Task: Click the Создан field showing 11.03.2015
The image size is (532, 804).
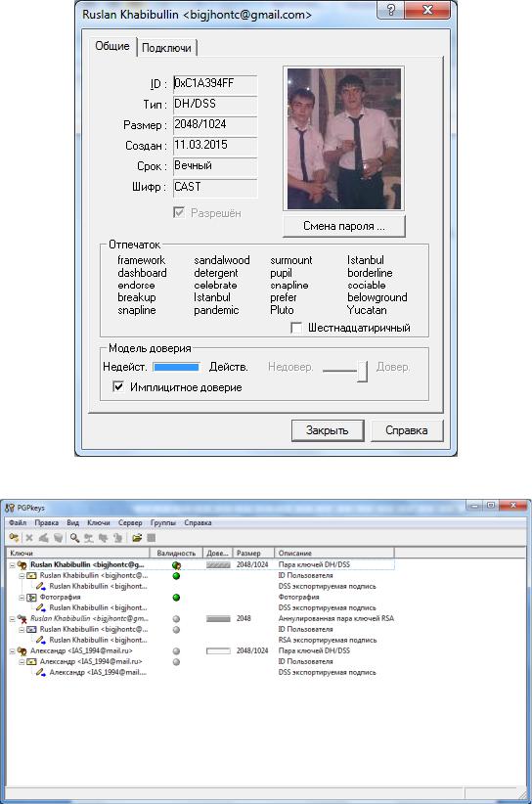Action: tap(215, 145)
